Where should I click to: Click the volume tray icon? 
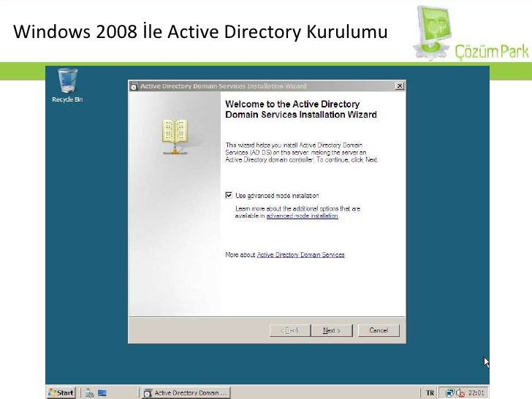click(x=460, y=393)
